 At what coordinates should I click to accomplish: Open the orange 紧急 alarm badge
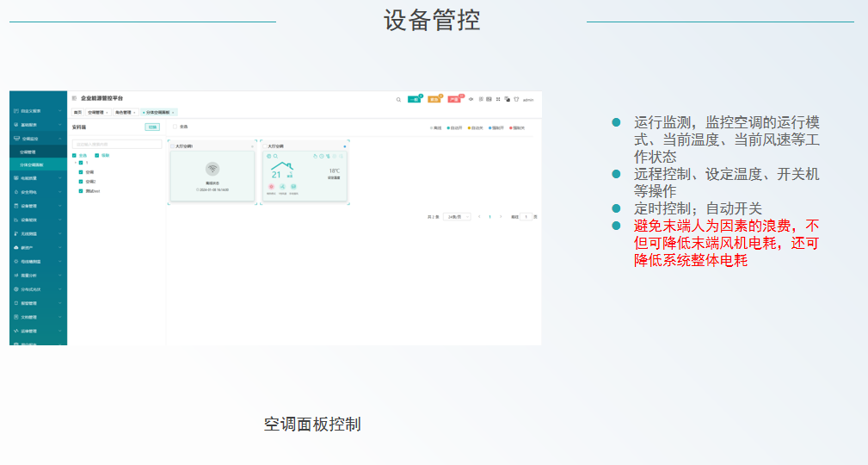[x=434, y=99]
